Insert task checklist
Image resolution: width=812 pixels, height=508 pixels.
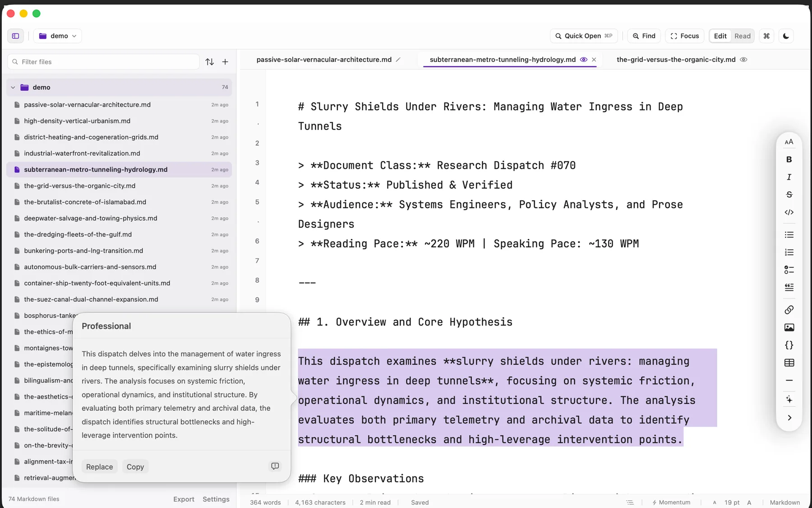(789, 270)
